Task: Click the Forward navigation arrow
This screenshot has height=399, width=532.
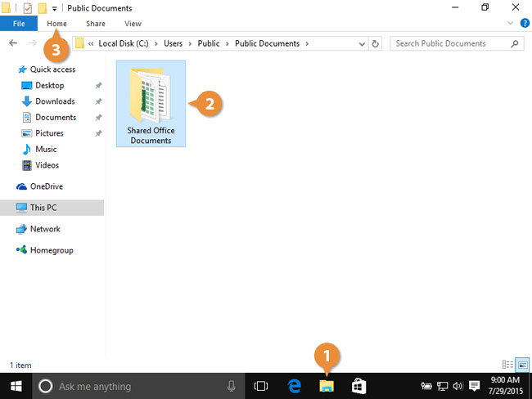Action: point(33,43)
